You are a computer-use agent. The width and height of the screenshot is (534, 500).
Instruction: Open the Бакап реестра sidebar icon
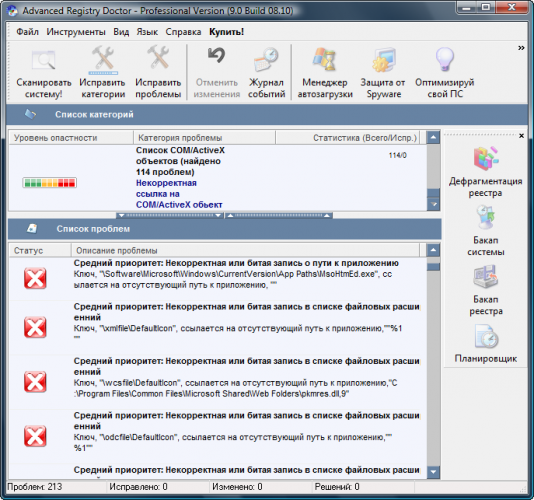click(x=485, y=277)
